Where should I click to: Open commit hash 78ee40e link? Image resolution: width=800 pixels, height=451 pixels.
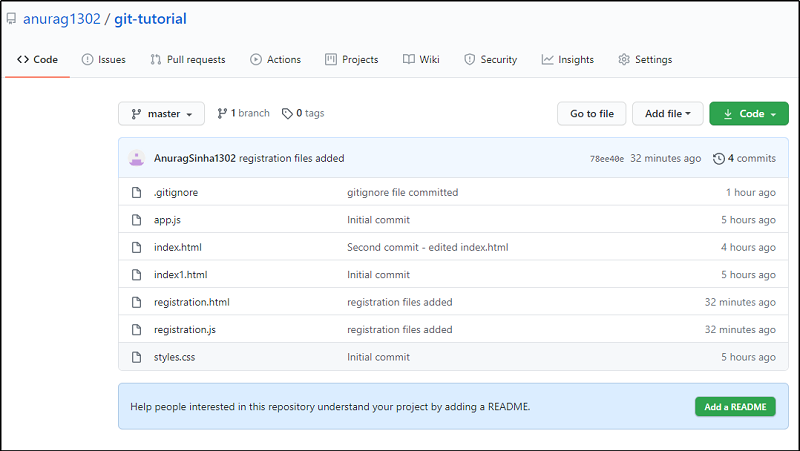click(606, 159)
